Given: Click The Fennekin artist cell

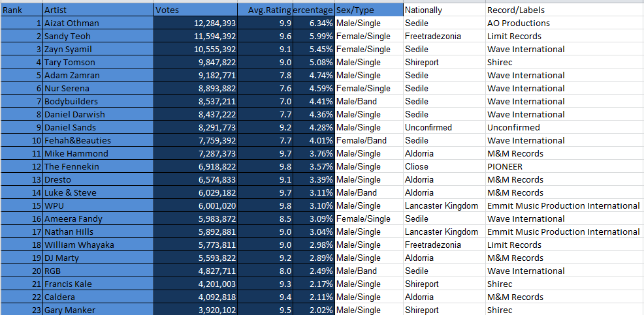Looking at the screenshot, I should tap(99, 166).
